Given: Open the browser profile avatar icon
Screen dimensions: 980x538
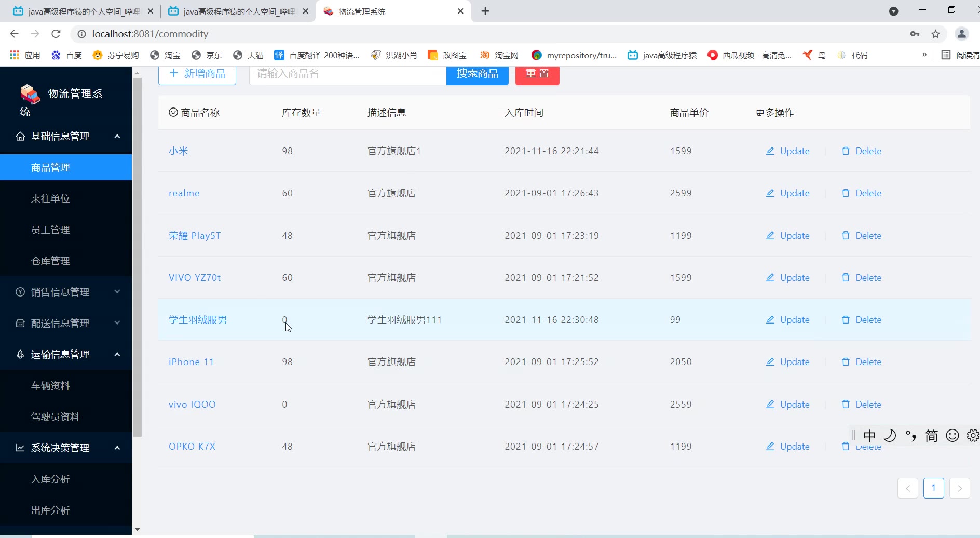Looking at the screenshot, I should [x=961, y=34].
